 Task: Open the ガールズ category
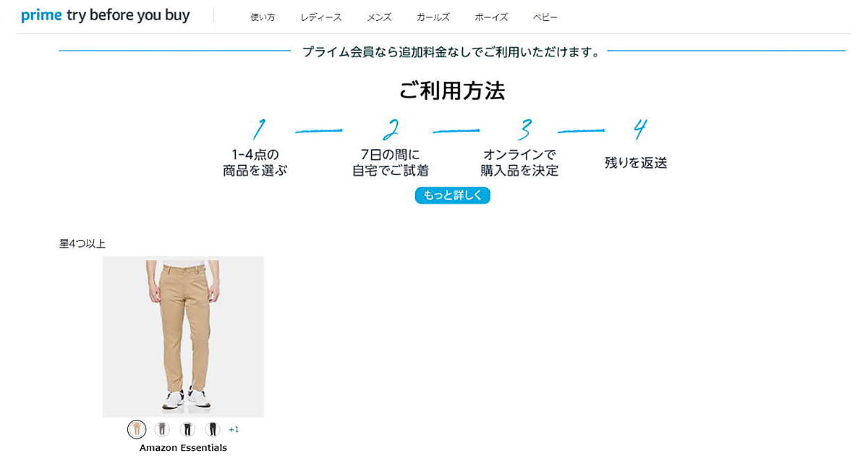tap(433, 17)
